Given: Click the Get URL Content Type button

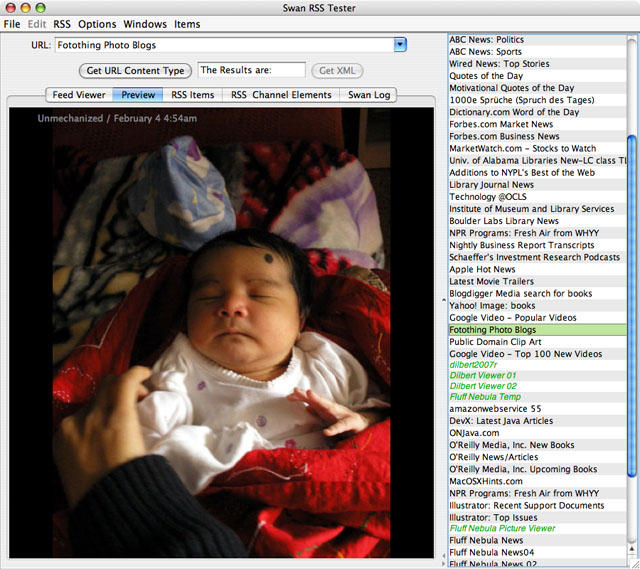Looking at the screenshot, I should pos(135,71).
